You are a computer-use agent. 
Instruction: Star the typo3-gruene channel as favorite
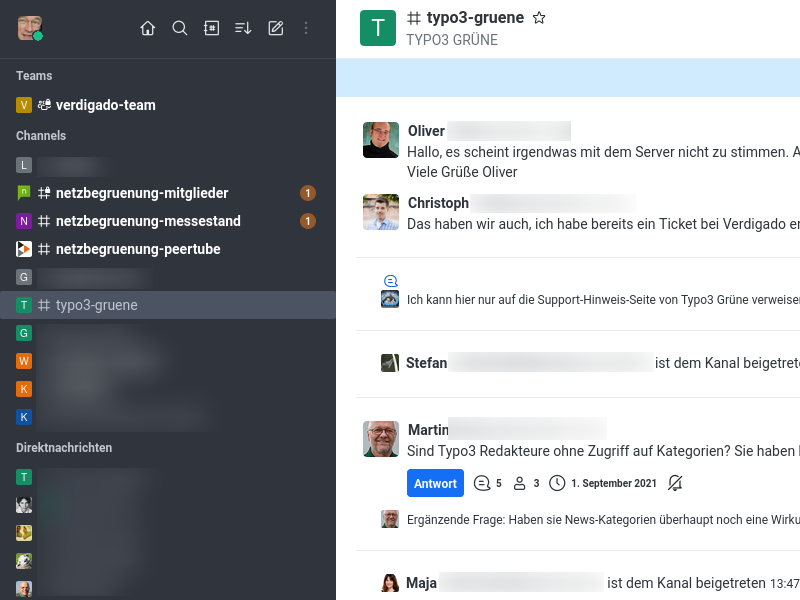click(539, 17)
